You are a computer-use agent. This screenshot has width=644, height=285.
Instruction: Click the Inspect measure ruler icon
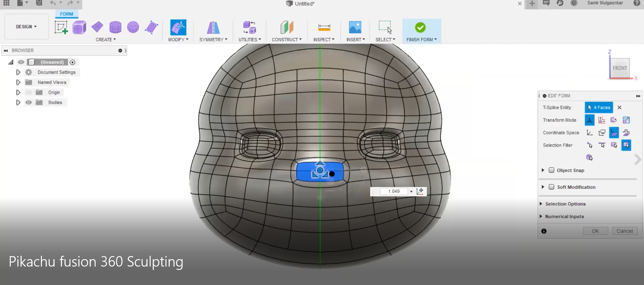click(x=324, y=27)
